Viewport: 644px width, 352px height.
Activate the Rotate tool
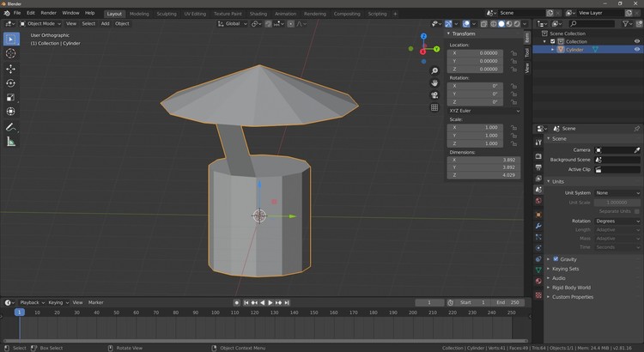point(11,83)
